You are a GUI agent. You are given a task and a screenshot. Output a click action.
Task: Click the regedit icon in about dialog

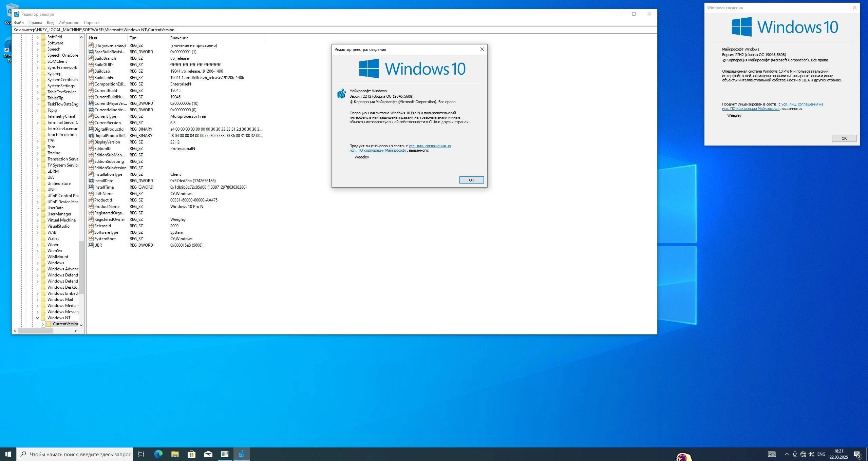click(x=341, y=93)
